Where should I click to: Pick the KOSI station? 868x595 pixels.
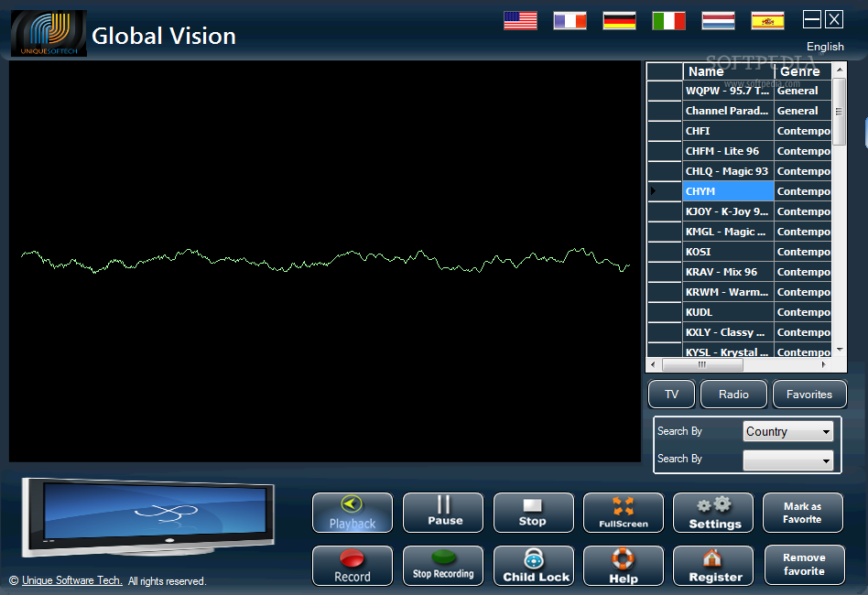(728, 252)
